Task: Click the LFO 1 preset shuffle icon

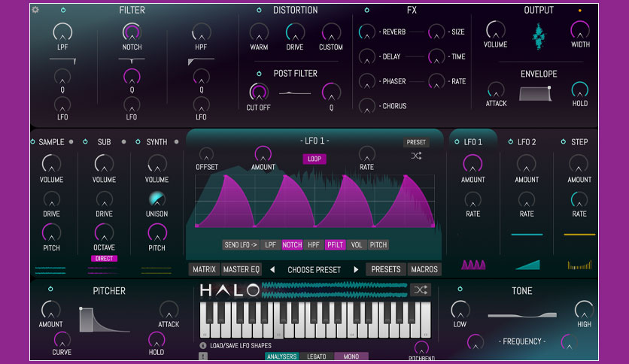Action: click(416, 156)
